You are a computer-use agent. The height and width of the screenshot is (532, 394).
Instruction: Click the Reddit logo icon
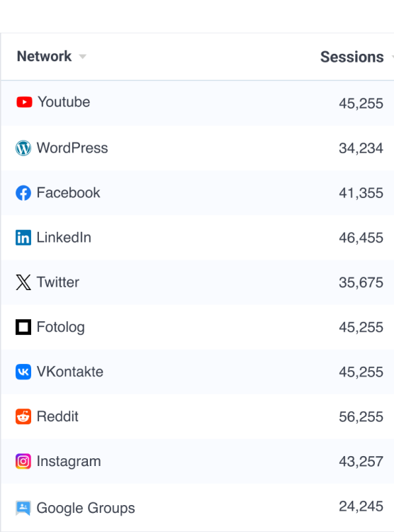pyautogui.click(x=23, y=416)
